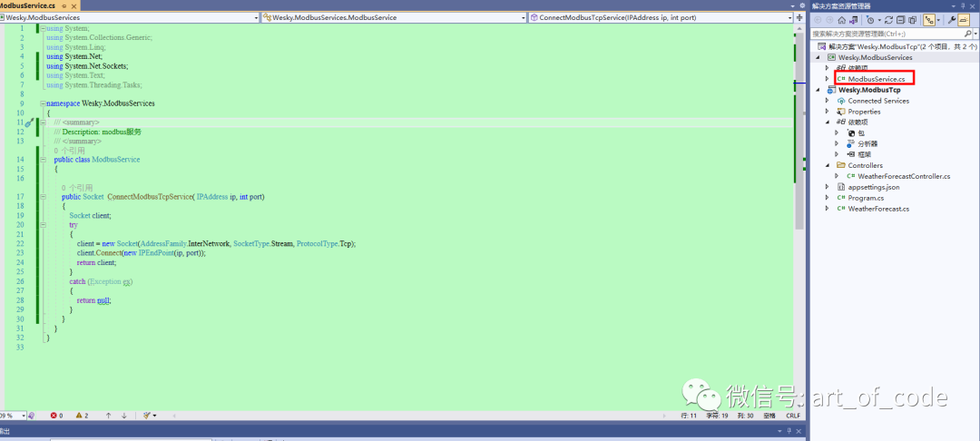Click the IntelliCode icon beside zoom level
Screen dimensions: 980x441
[x=31, y=416]
